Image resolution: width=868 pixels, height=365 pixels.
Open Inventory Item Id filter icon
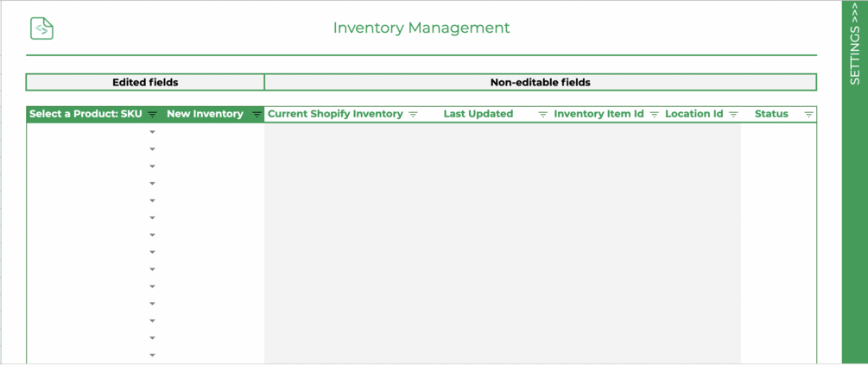pos(654,115)
